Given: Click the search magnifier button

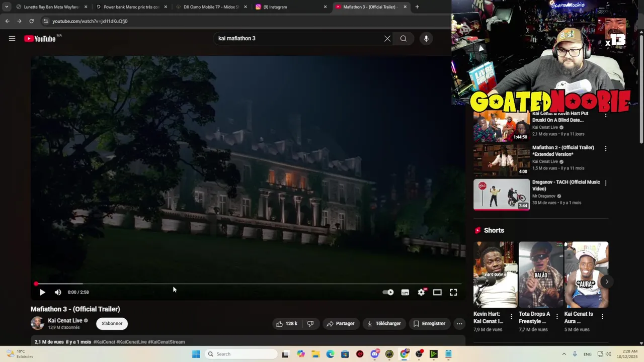Looking at the screenshot, I should [404, 39].
